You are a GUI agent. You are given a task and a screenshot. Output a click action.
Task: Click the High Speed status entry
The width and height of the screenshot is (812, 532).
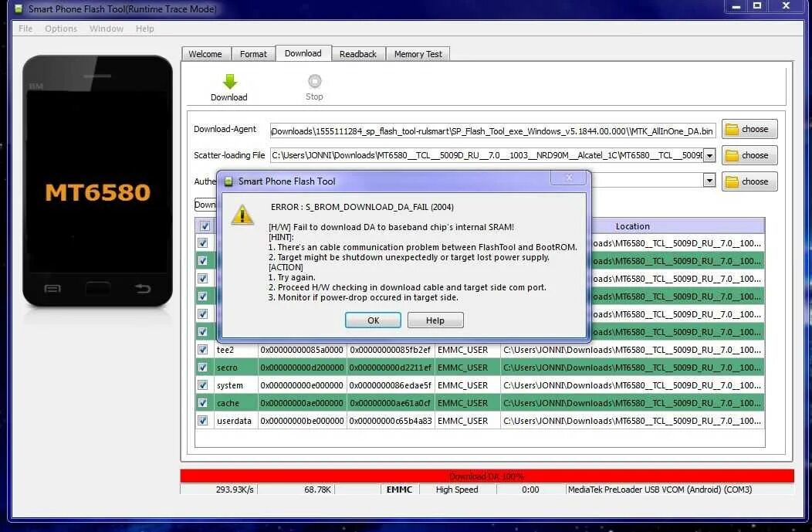pyautogui.click(x=457, y=490)
